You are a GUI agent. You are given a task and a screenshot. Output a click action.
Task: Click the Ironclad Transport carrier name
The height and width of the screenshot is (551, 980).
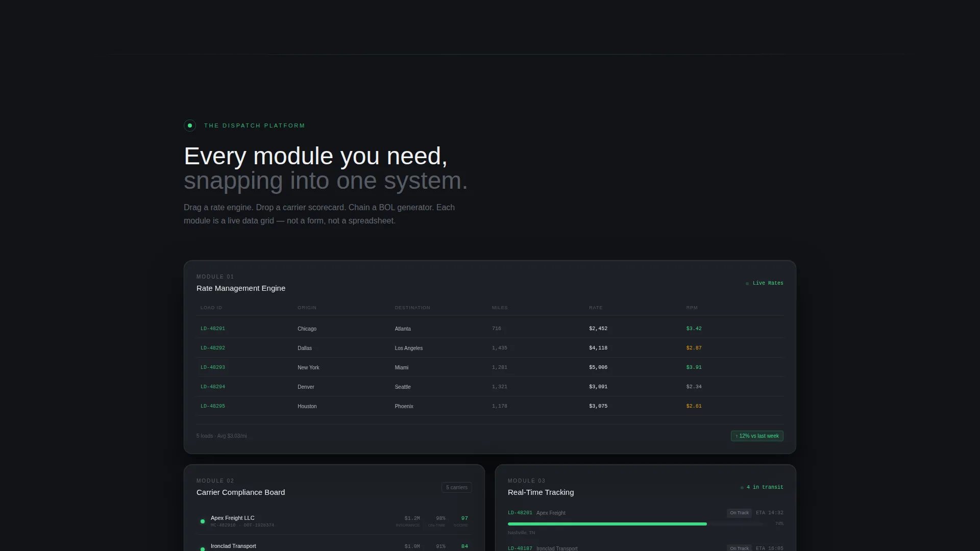[233, 546]
